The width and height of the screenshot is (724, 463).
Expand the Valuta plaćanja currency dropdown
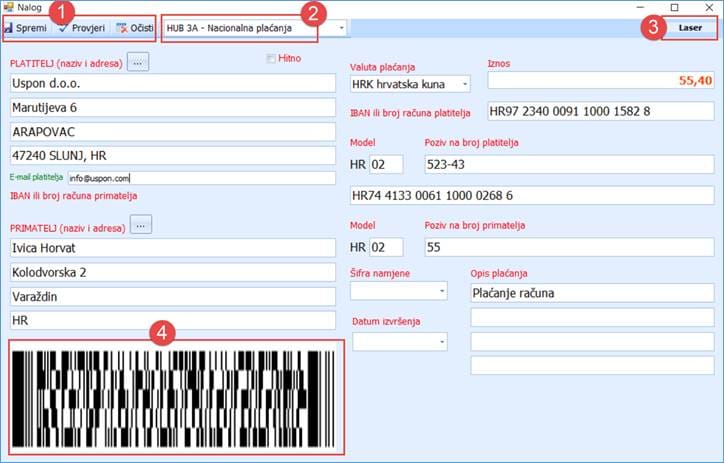click(465, 84)
